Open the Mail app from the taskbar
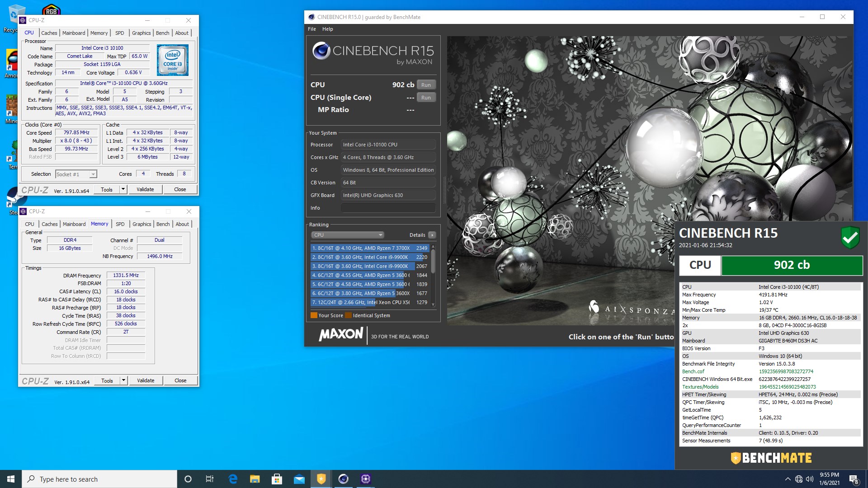 click(x=299, y=479)
